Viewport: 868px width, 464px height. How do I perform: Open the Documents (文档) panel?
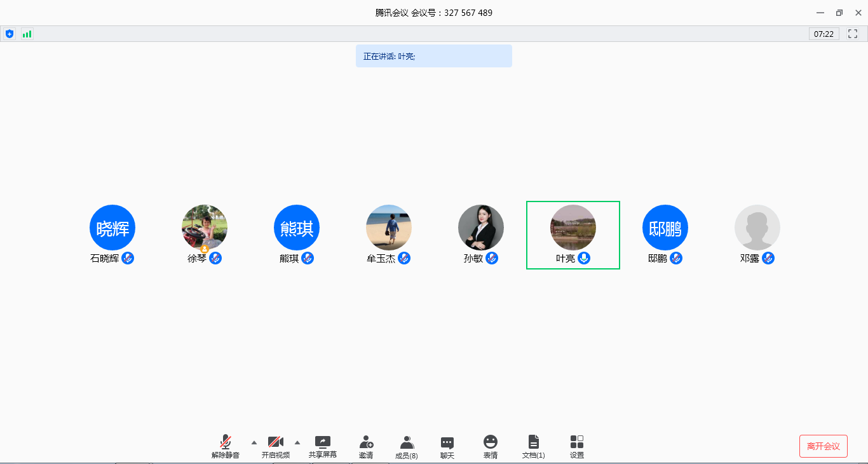click(x=534, y=447)
